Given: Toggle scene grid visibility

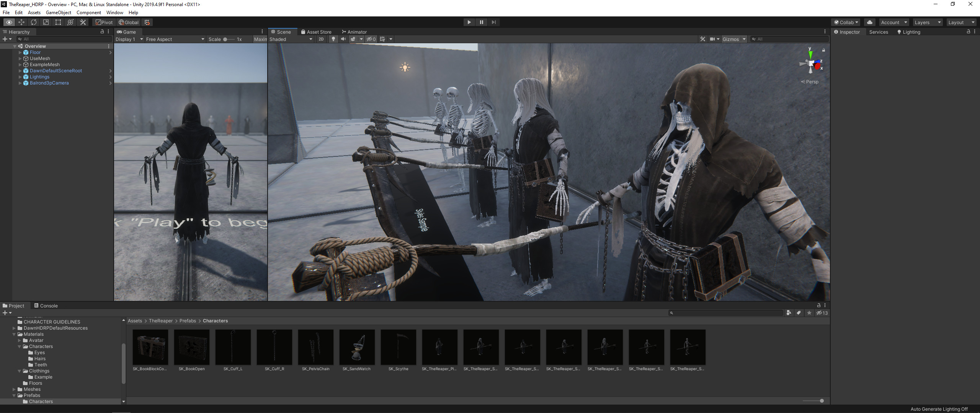Looking at the screenshot, I should [x=382, y=39].
